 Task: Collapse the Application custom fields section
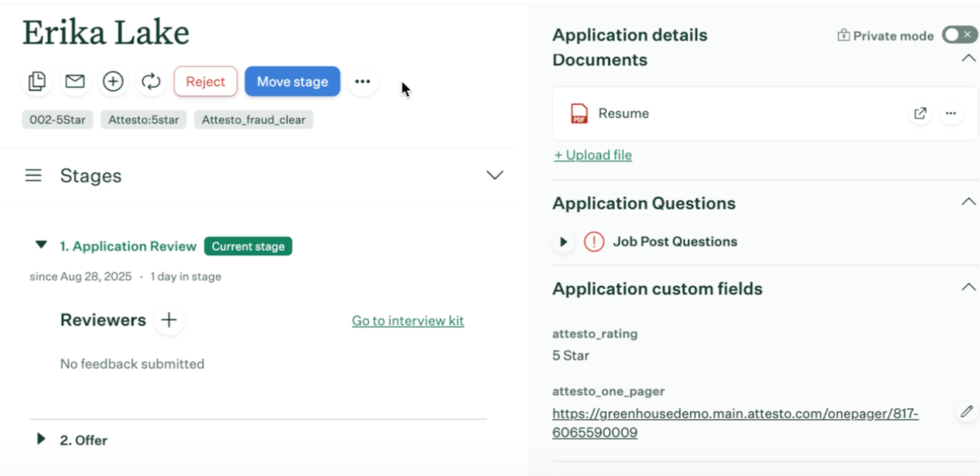[968, 287]
